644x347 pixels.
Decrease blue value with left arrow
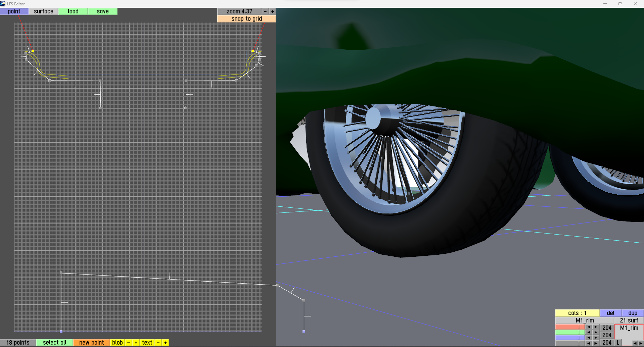589,338
